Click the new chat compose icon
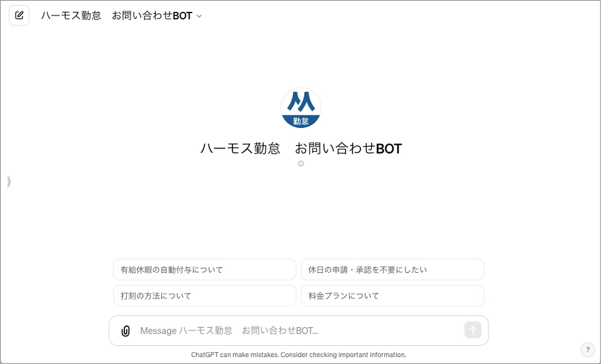601x364 pixels. [19, 16]
